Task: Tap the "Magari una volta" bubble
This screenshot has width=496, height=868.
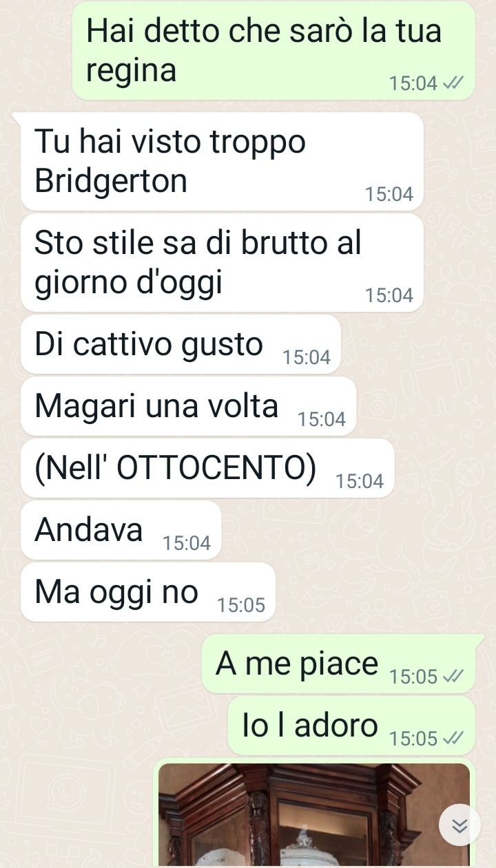Action: 188,406
